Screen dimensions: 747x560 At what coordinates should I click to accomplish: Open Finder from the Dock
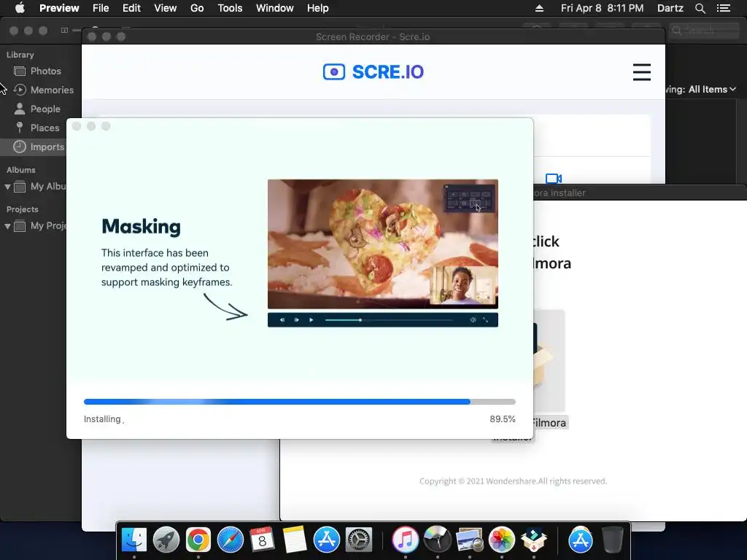[x=134, y=540]
